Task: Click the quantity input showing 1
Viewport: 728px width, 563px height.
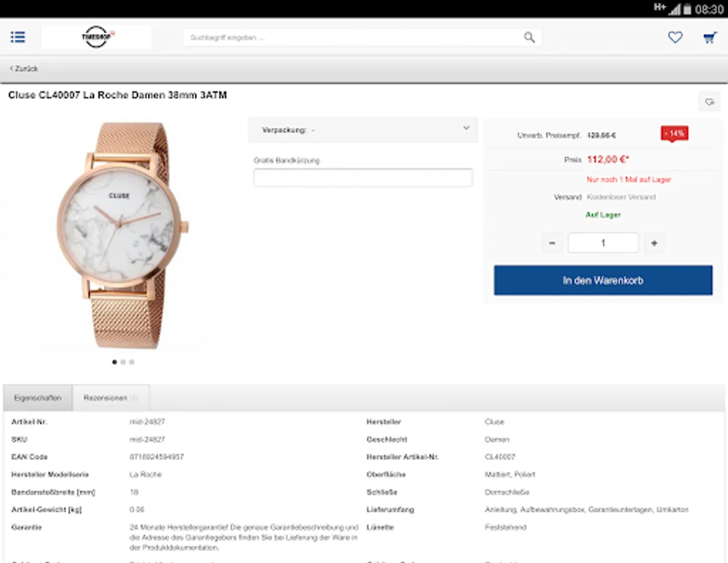Action: (603, 243)
